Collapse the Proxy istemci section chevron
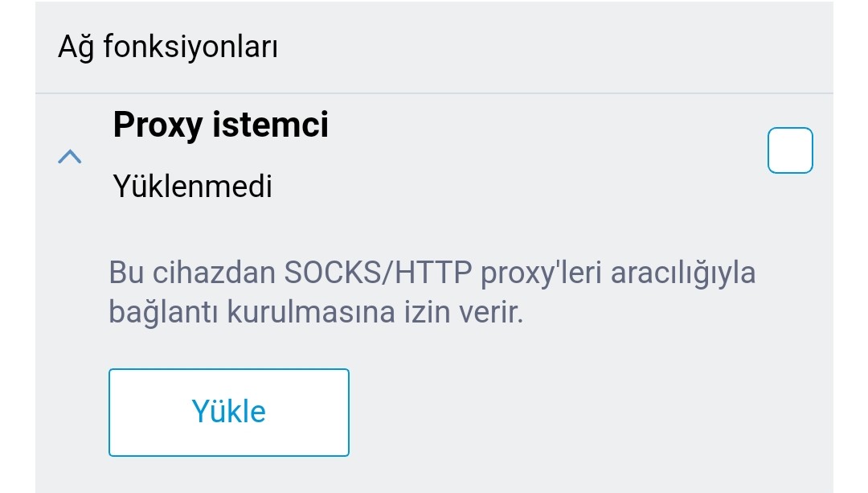 [70, 157]
